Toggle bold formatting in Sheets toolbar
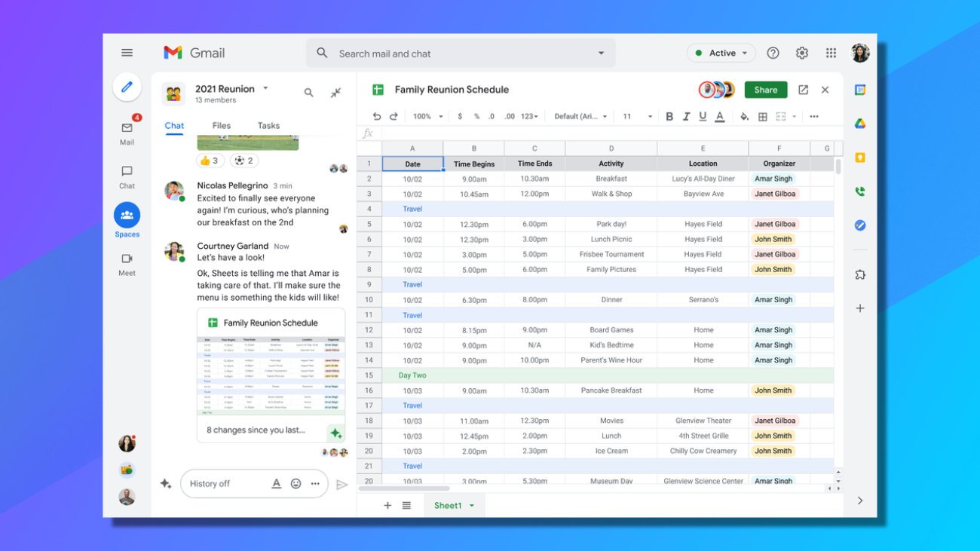Image resolution: width=980 pixels, height=551 pixels. (669, 116)
